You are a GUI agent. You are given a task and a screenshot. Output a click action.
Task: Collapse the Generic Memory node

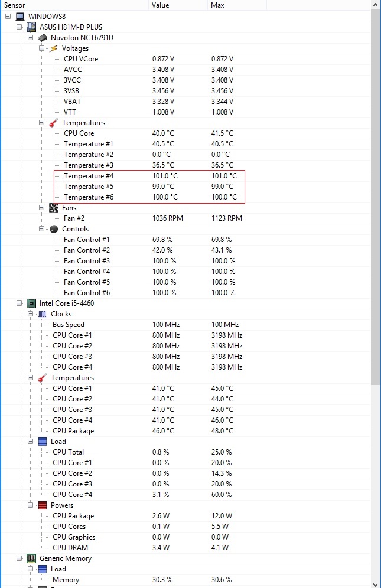pyautogui.click(x=19, y=558)
